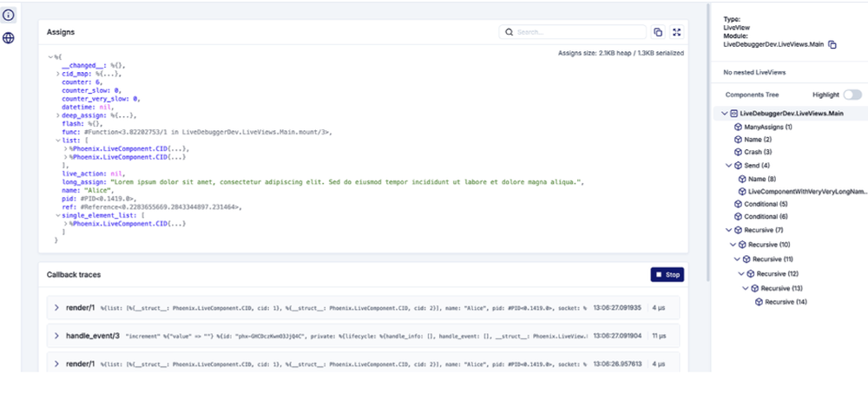Click the cube icon of Recursive (13)
The image size is (868, 400).
(754, 288)
